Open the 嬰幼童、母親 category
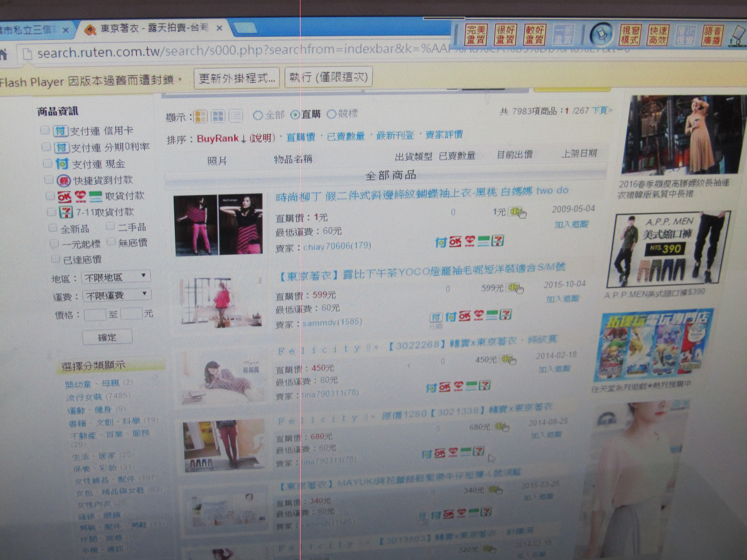 click(x=93, y=384)
